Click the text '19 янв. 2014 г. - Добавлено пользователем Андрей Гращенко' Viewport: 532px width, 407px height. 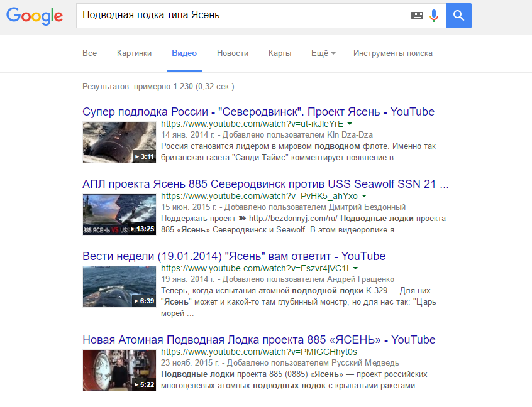click(x=277, y=279)
